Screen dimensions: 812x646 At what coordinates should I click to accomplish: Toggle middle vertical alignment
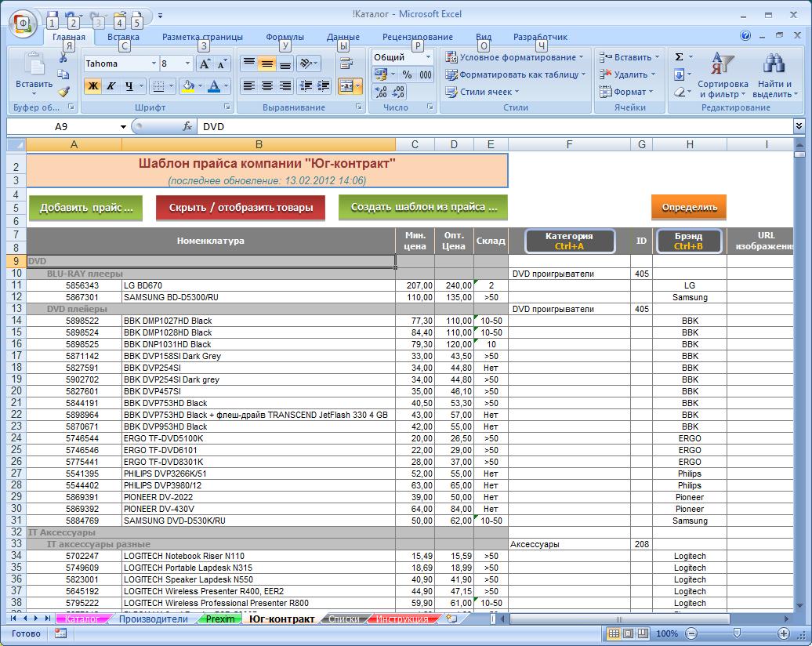(267, 64)
